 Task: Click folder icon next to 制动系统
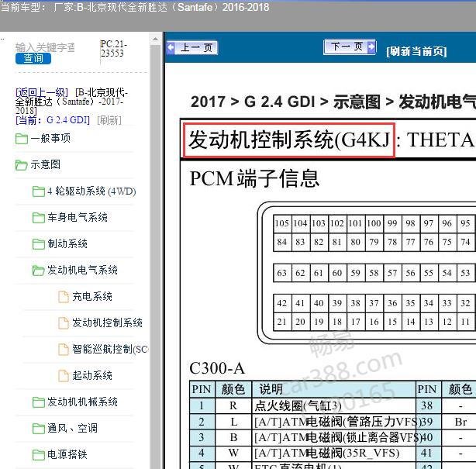pyautogui.click(x=39, y=243)
